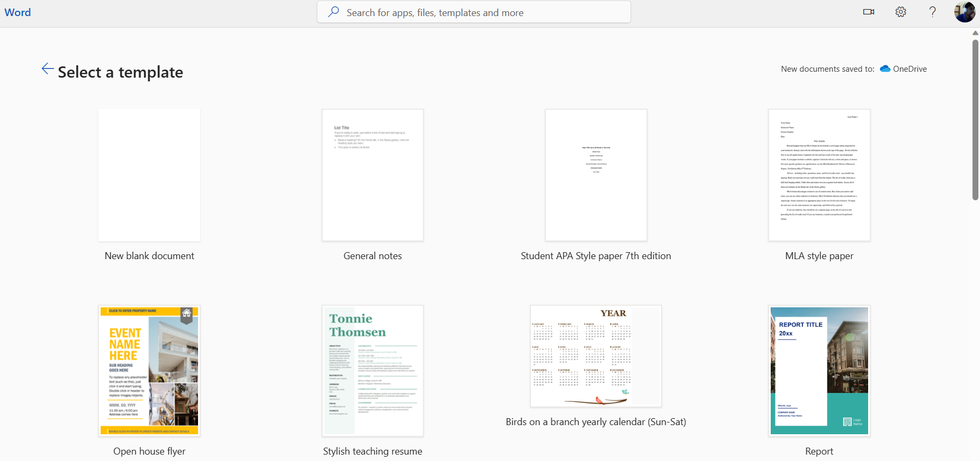Click the 'New documents saved to:' text
Screen dimensions: 980x461
(x=827, y=69)
